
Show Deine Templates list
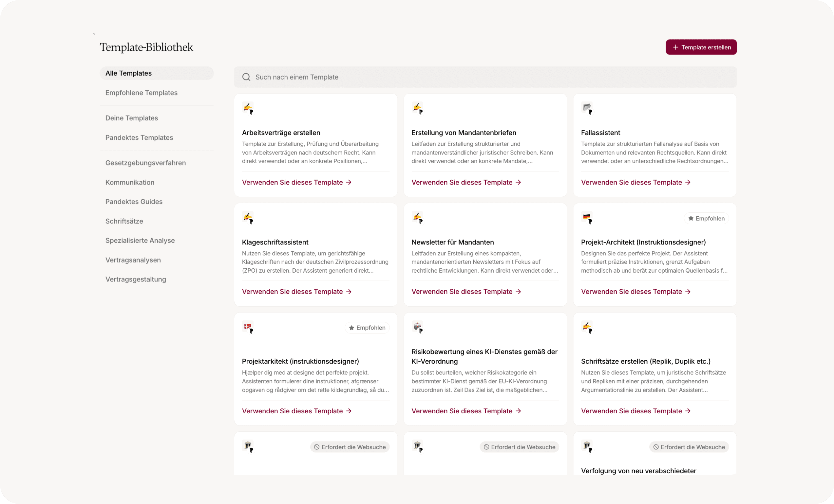[132, 118]
